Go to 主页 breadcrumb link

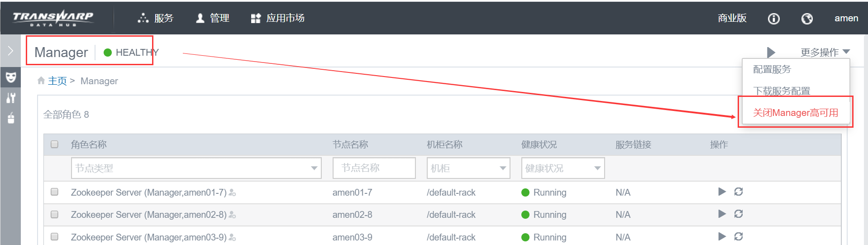click(57, 81)
